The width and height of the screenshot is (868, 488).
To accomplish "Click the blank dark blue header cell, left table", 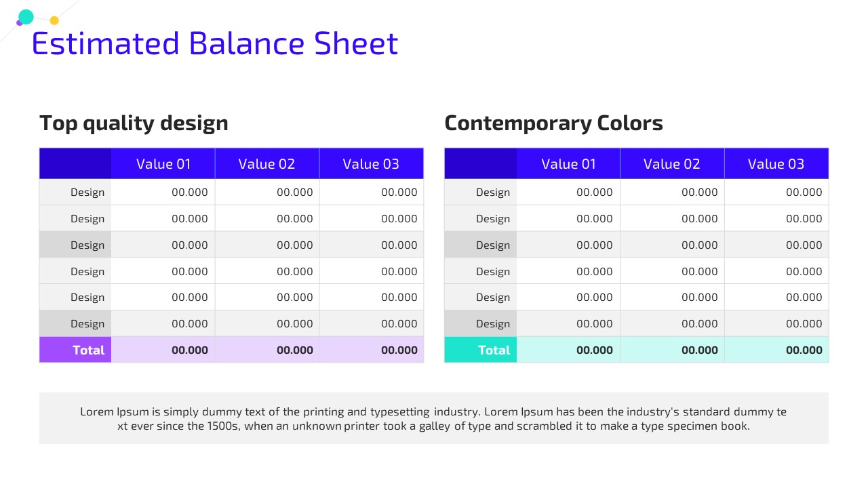I will click(75, 163).
